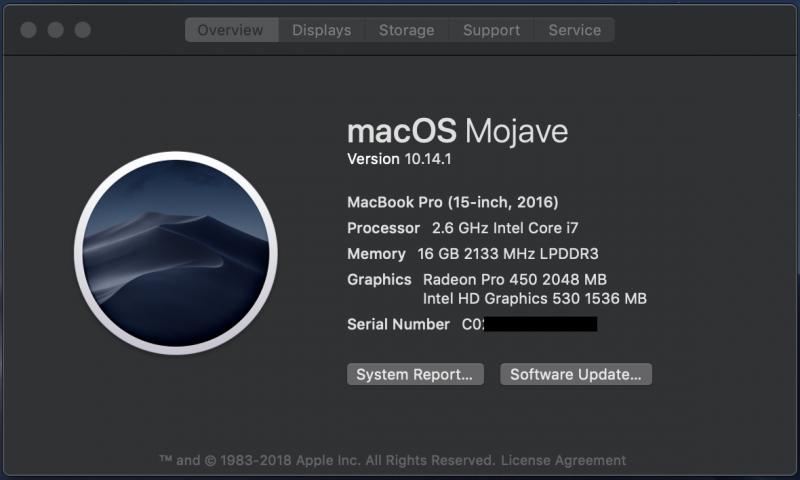This screenshot has height=480, width=800.
Task: Click the System Report... button
Action: [x=415, y=374]
